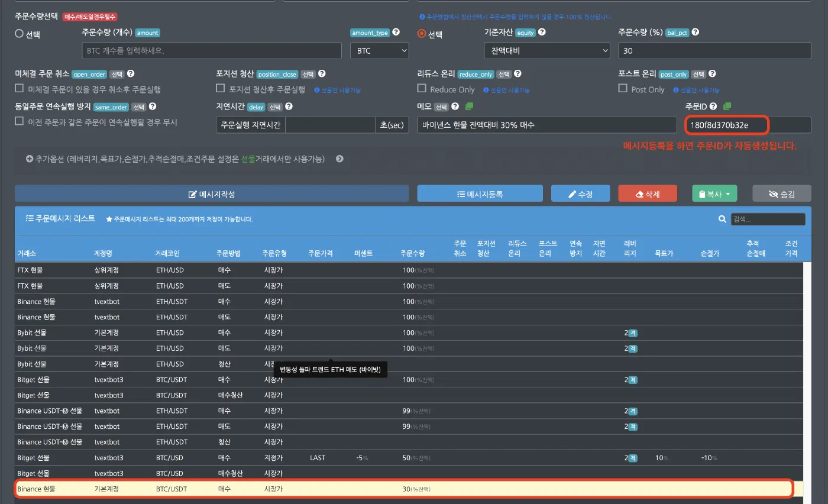Check 미체결 주문이 있을 경우 취소후 주문실행
This screenshot has width=828, height=504.
(x=19, y=88)
